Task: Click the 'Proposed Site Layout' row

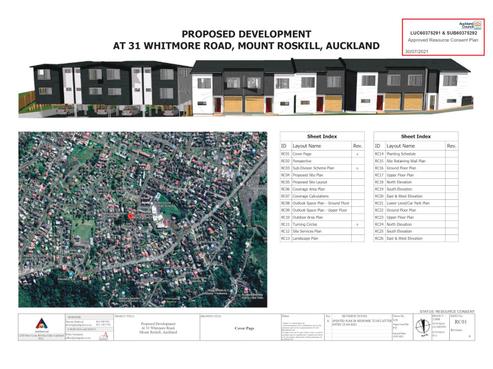Action: point(322,182)
